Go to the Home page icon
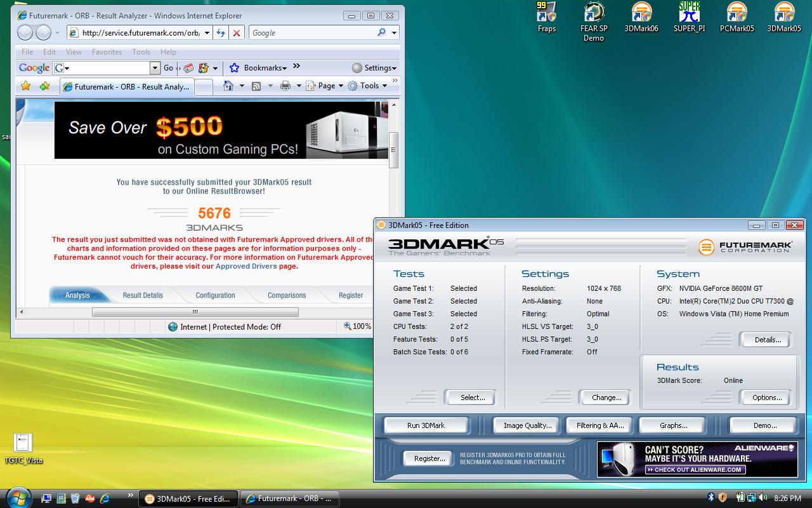 [228, 86]
